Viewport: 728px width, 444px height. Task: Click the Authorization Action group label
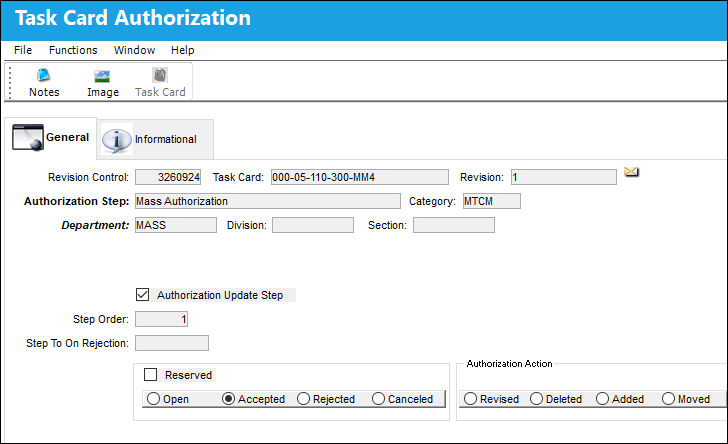click(509, 364)
